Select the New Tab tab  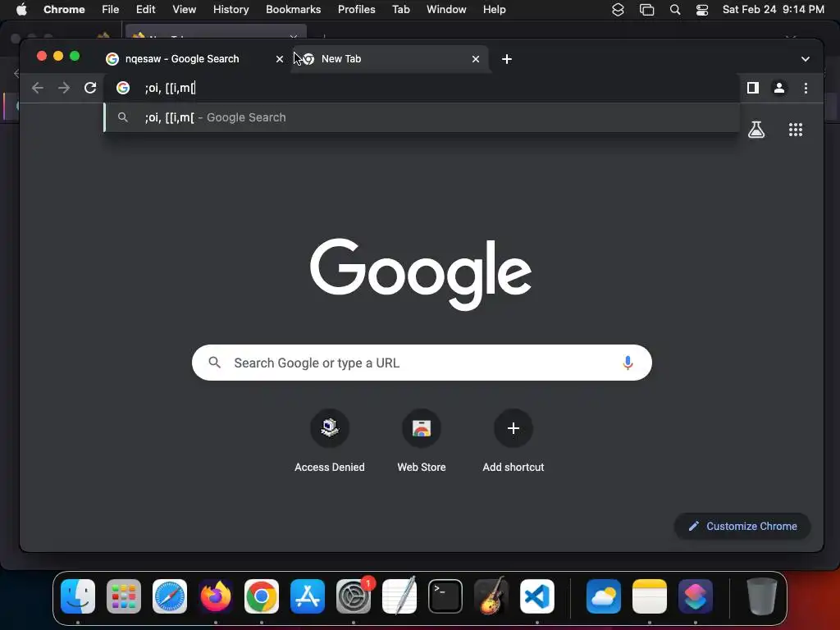[x=391, y=59]
